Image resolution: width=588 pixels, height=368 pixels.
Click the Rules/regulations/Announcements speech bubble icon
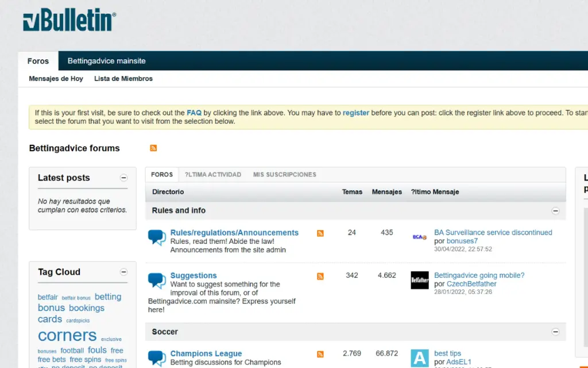coord(157,237)
